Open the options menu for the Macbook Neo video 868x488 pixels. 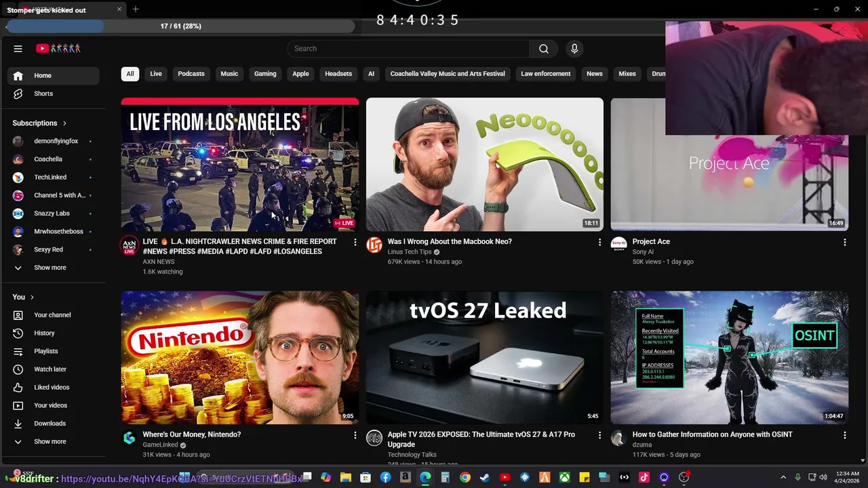coord(599,242)
